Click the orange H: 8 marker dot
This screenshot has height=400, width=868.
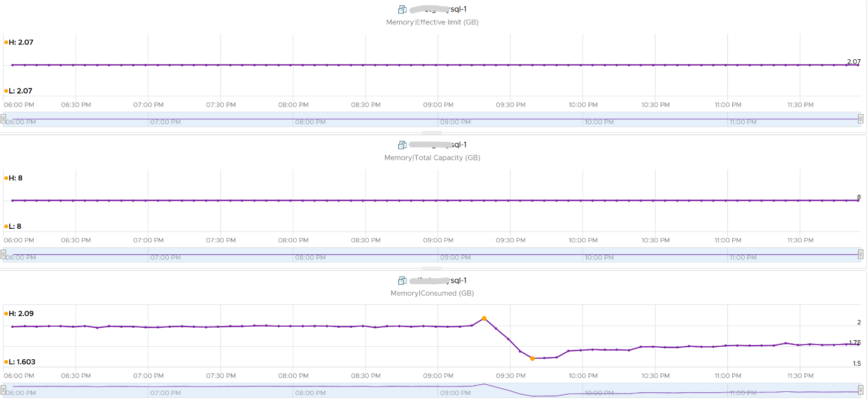pyautogui.click(x=6, y=178)
